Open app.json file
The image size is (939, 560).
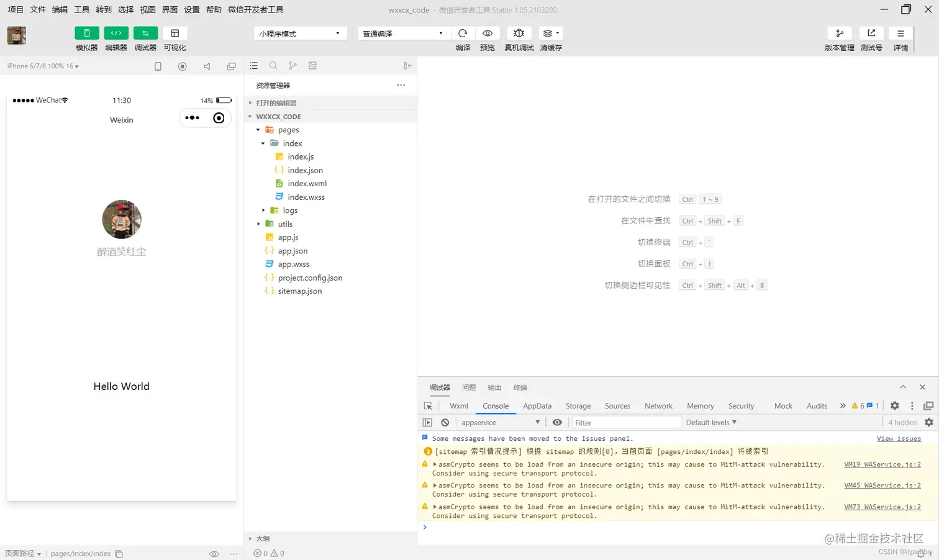[293, 251]
